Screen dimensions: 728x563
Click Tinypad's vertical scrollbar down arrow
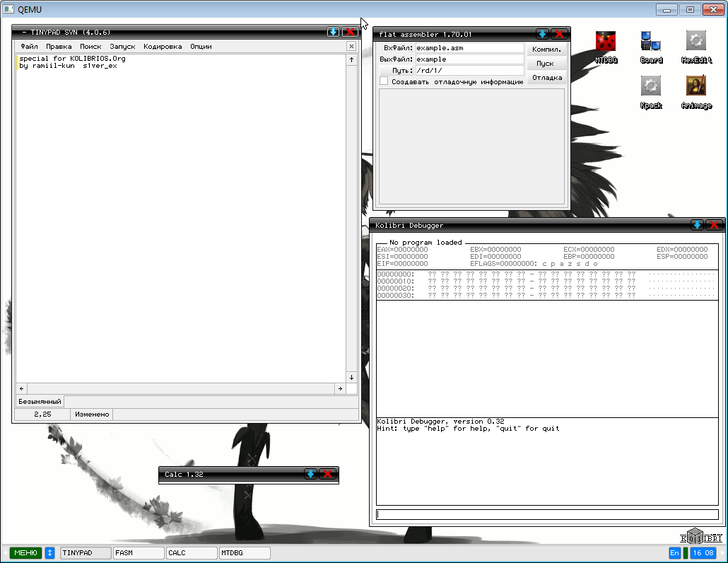[x=351, y=377]
